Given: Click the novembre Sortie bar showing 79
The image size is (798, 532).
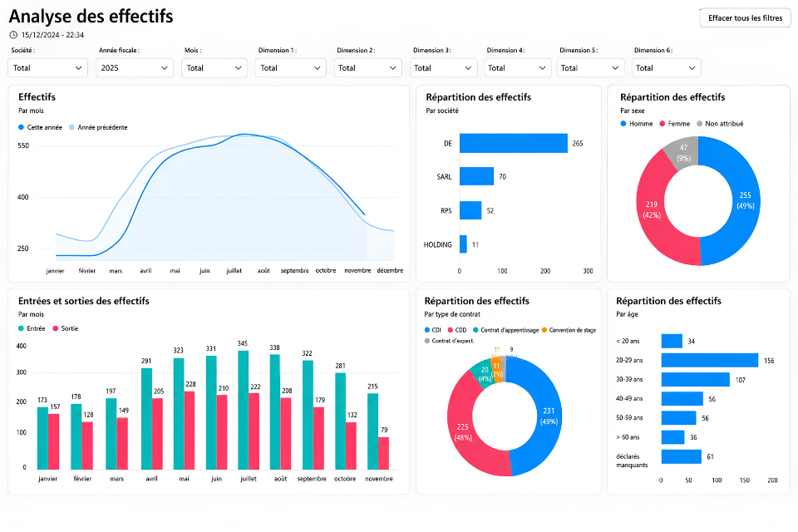Looking at the screenshot, I should click(x=383, y=453).
